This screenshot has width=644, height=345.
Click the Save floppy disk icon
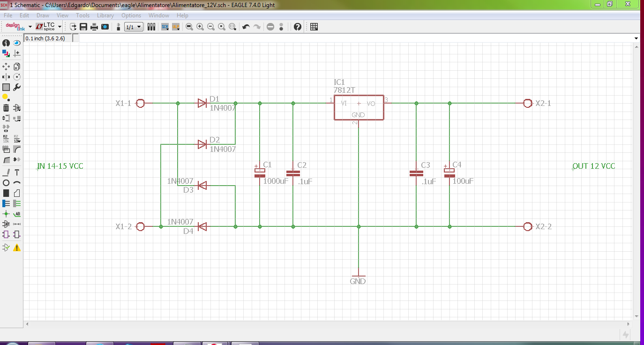pyautogui.click(x=83, y=27)
